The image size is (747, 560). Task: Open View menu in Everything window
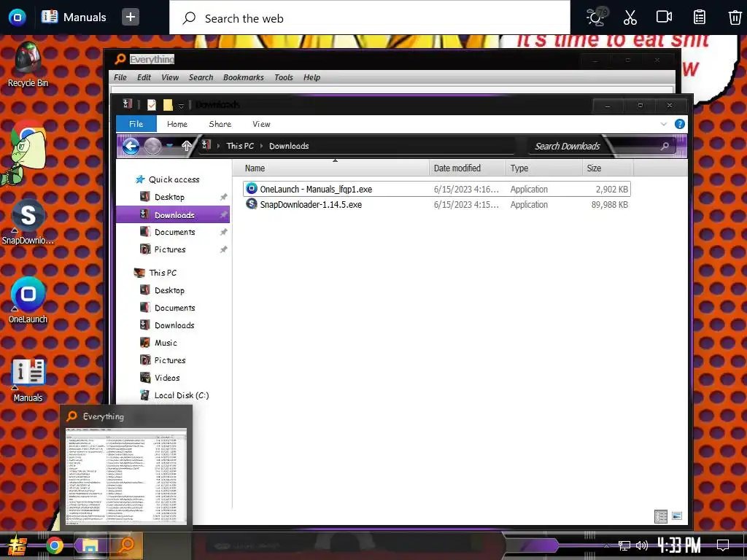(x=170, y=77)
